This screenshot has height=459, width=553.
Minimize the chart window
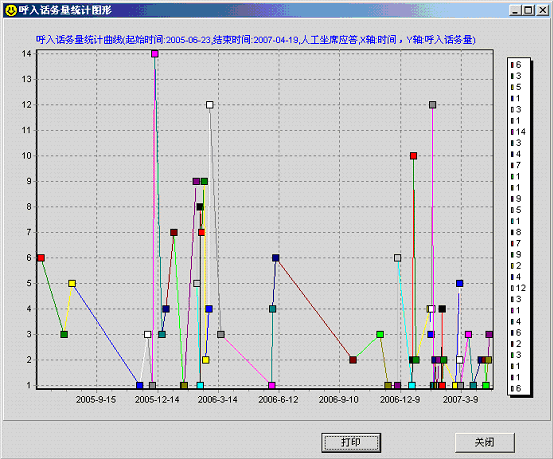(x=516, y=10)
